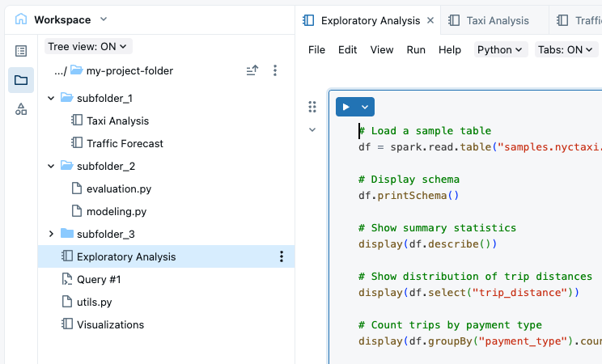Viewport: 602px width, 364px height.
Task: Click the collapse-all sort icon beside my-project-folder
Action: (252, 71)
